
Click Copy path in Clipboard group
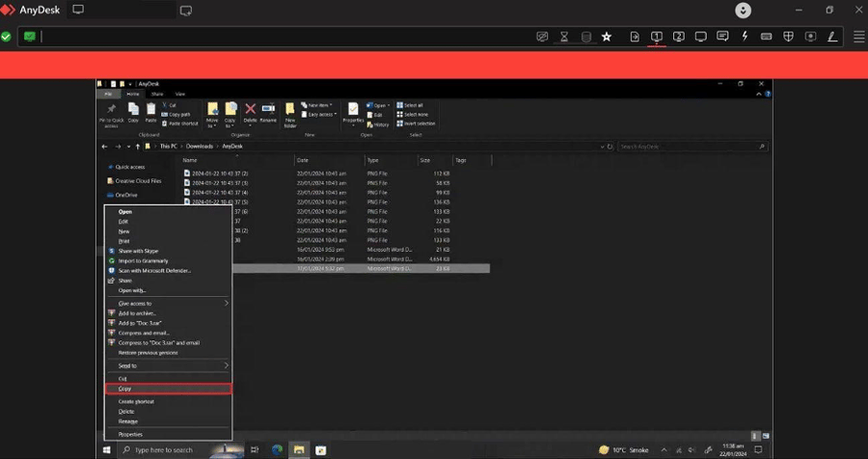[x=176, y=115]
